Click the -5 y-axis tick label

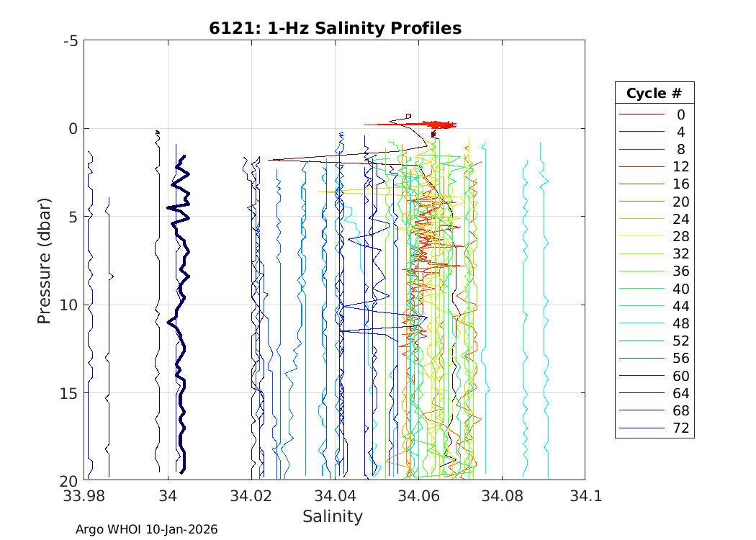click(71, 41)
